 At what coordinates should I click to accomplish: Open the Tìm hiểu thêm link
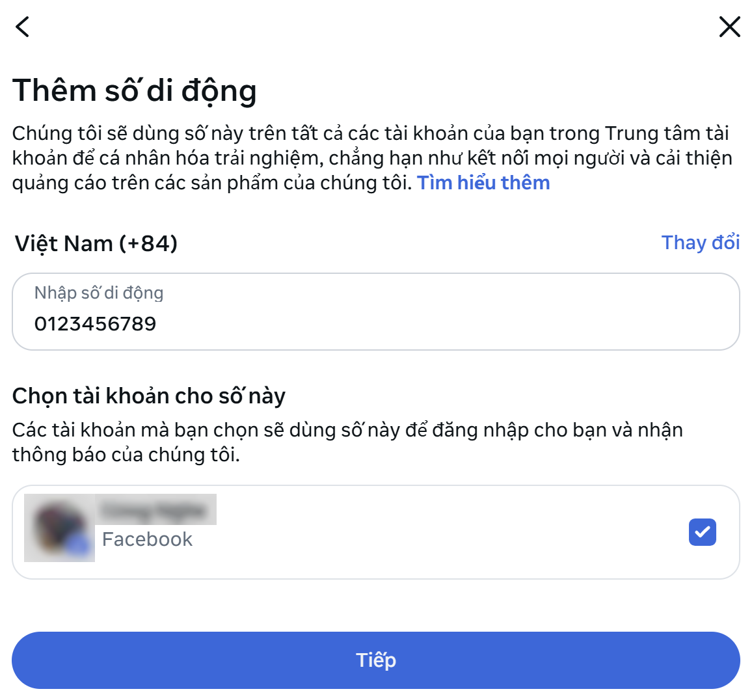(483, 183)
